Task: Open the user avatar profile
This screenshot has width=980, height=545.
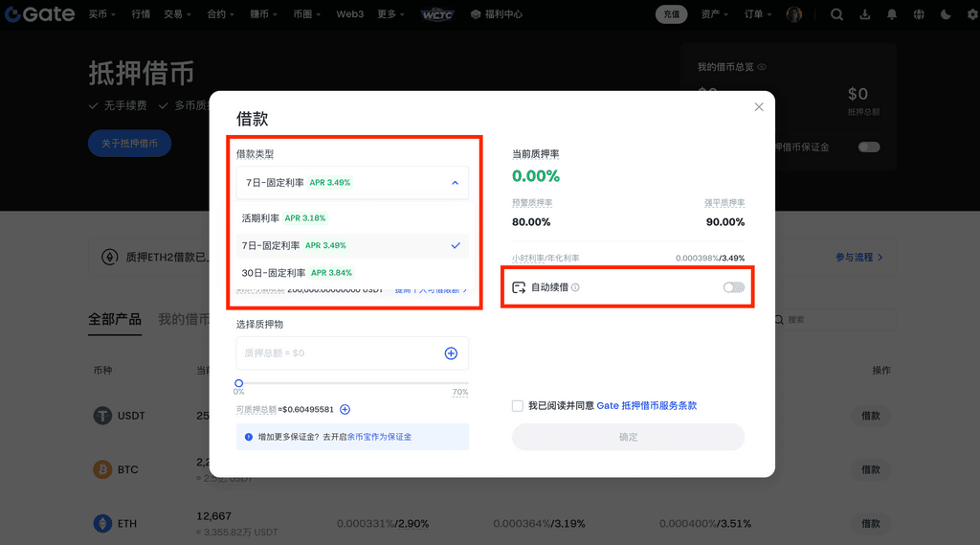Action: click(x=794, y=14)
